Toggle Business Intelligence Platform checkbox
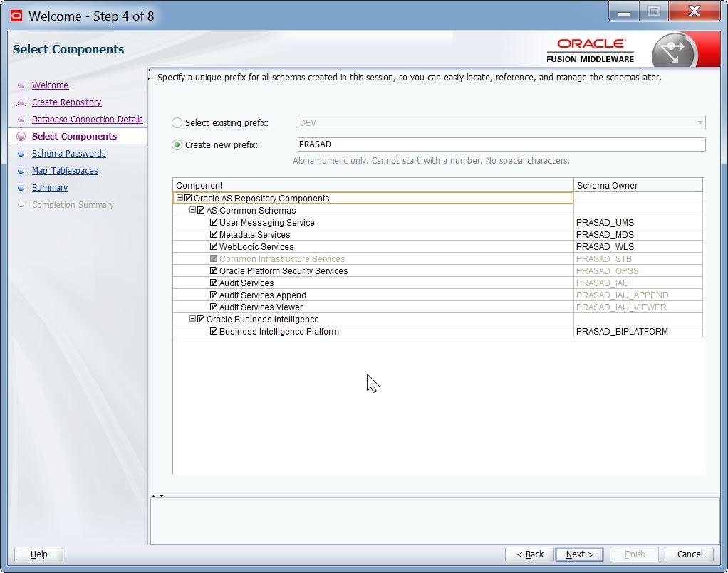The width and height of the screenshot is (728, 573). click(214, 331)
